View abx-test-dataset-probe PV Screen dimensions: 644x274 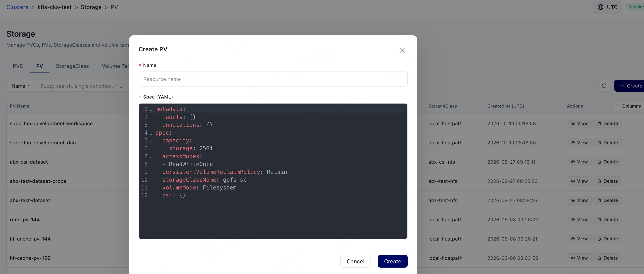579,181
